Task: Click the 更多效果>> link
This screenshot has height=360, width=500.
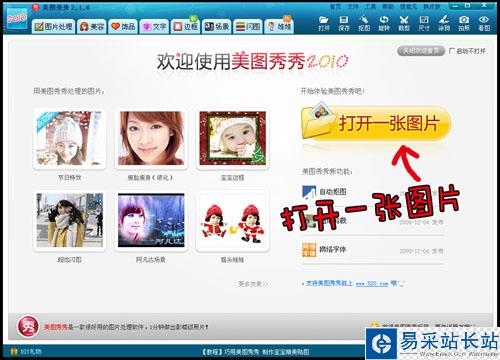Action: [x=253, y=284]
